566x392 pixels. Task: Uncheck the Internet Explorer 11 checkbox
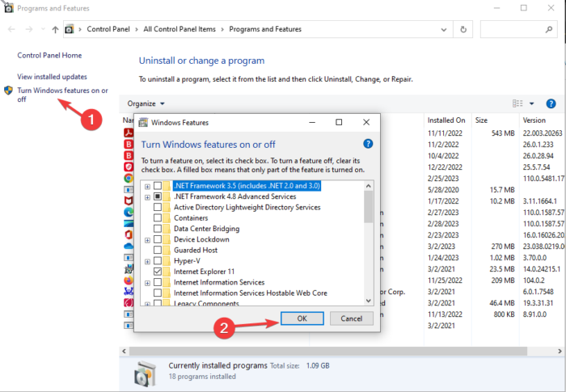(158, 272)
